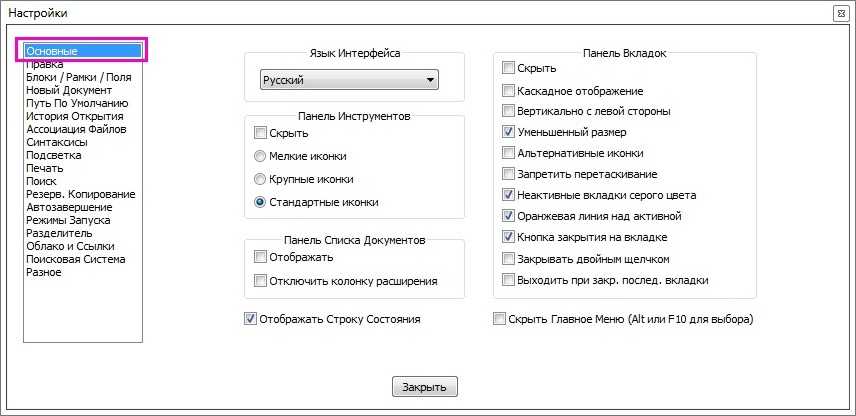
Task: Select Резерв. Копирование in the list
Action: (x=80, y=194)
